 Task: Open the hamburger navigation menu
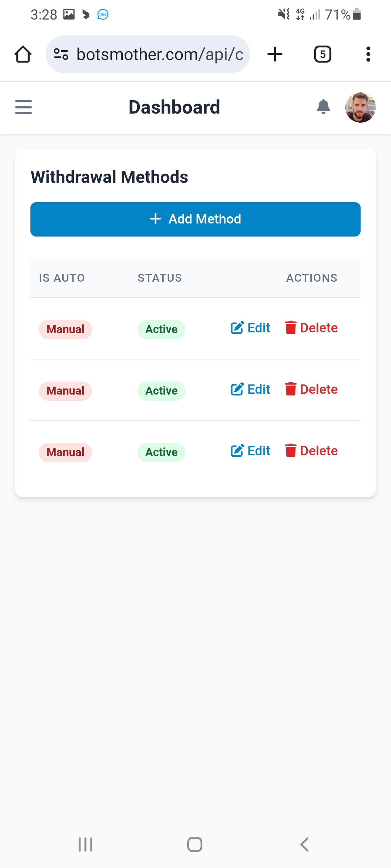click(24, 107)
